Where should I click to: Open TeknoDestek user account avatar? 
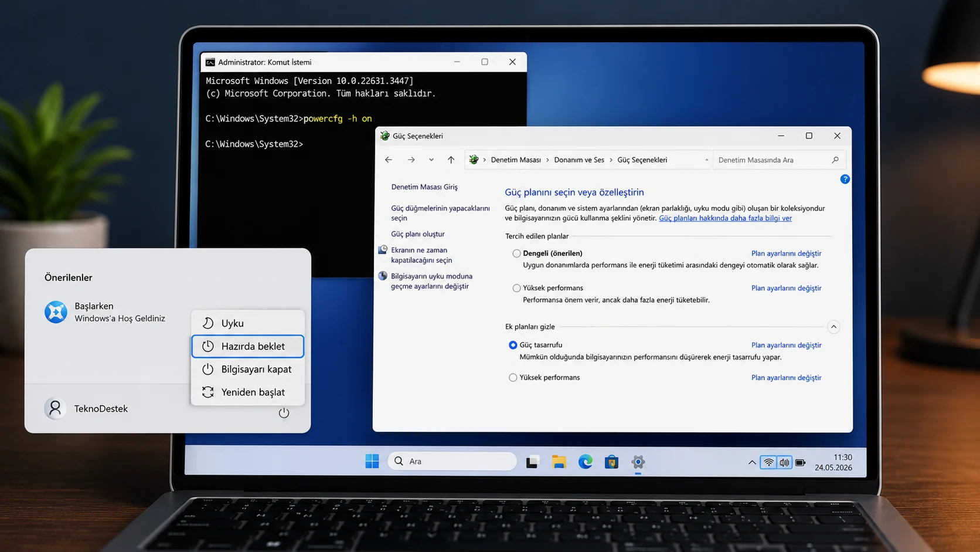[55, 408]
